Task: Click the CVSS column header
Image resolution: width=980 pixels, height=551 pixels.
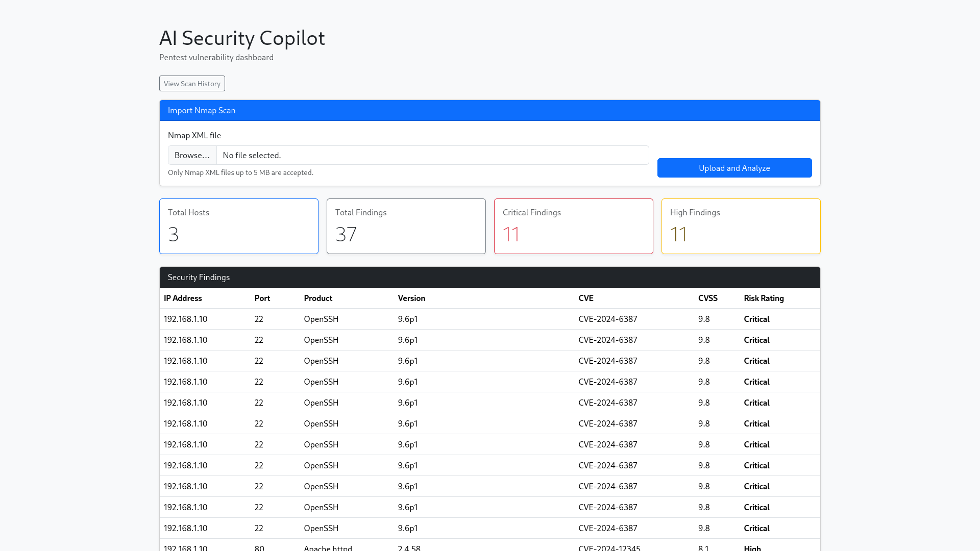Action: tap(708, 298)
